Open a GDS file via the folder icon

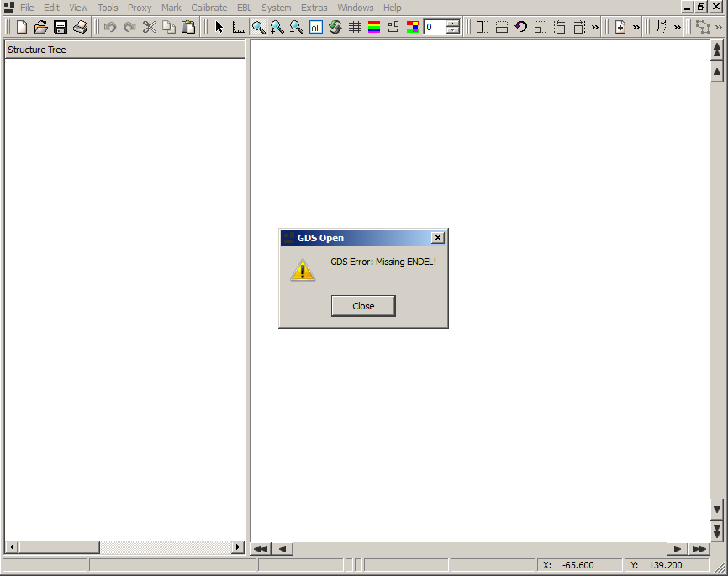pyautogui.click(x=40, y=26)
